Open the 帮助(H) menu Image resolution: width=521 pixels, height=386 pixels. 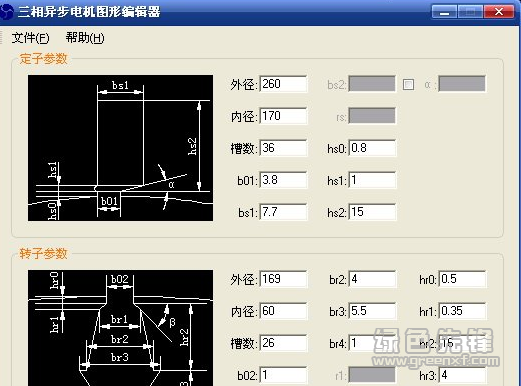click(x=85, y=38)
